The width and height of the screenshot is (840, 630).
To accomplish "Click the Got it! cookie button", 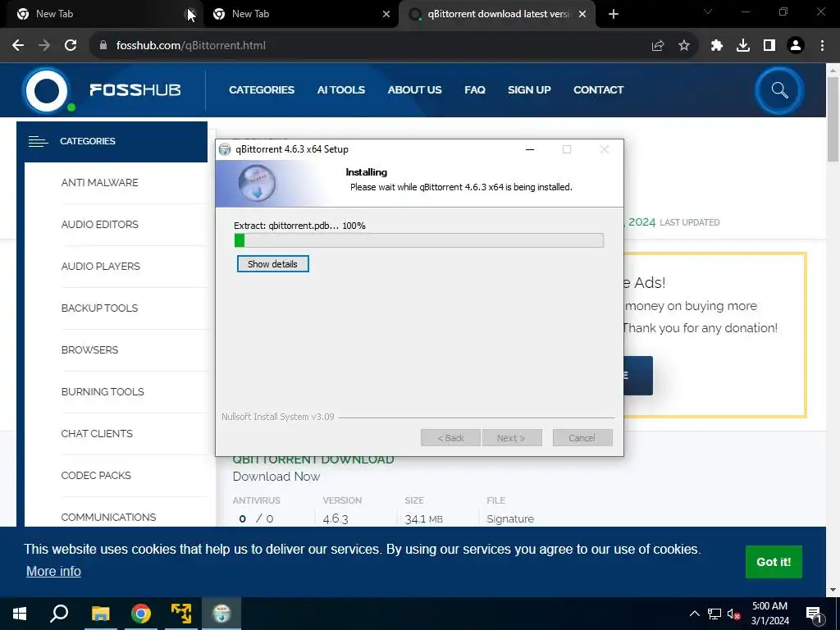I will (x=774, y=562).
